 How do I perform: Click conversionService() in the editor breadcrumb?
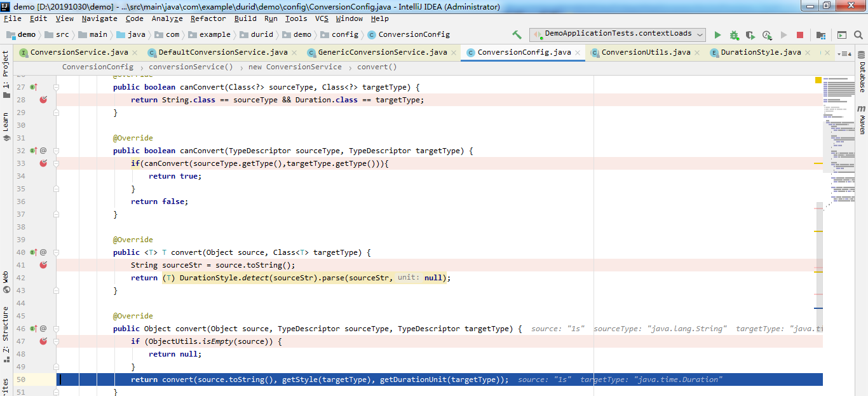[x=191, y=67]
